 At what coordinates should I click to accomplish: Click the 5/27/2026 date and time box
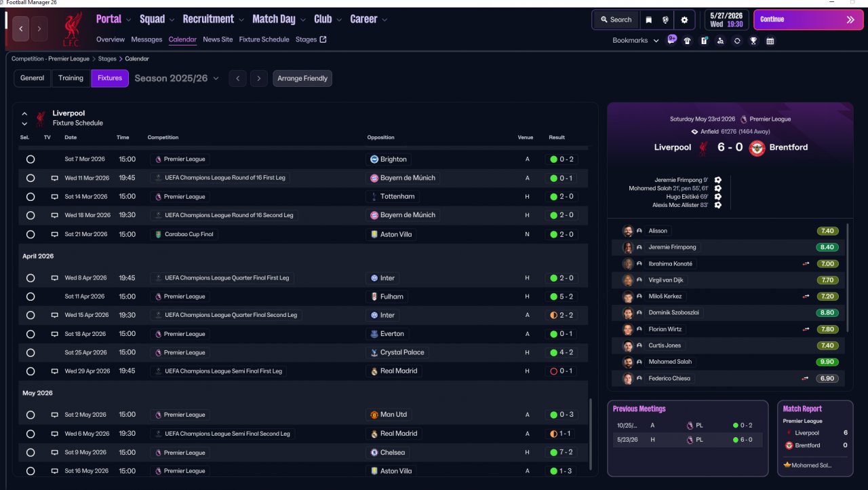pyautogui.click(x=727, y=20)
